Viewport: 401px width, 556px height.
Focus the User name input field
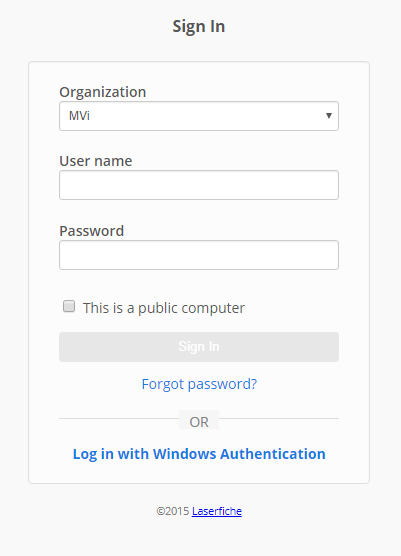point(199,185)
